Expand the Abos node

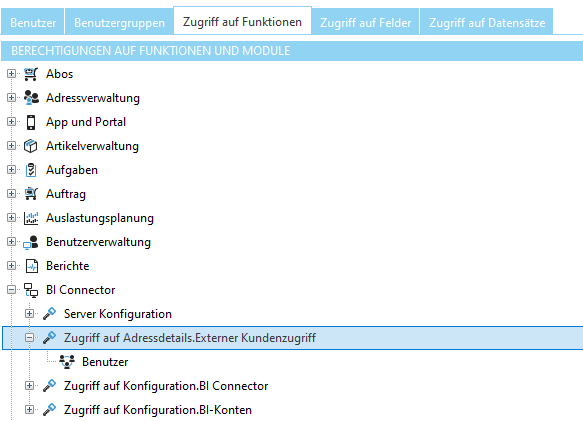pyautogui.click(x=12, y=74)
